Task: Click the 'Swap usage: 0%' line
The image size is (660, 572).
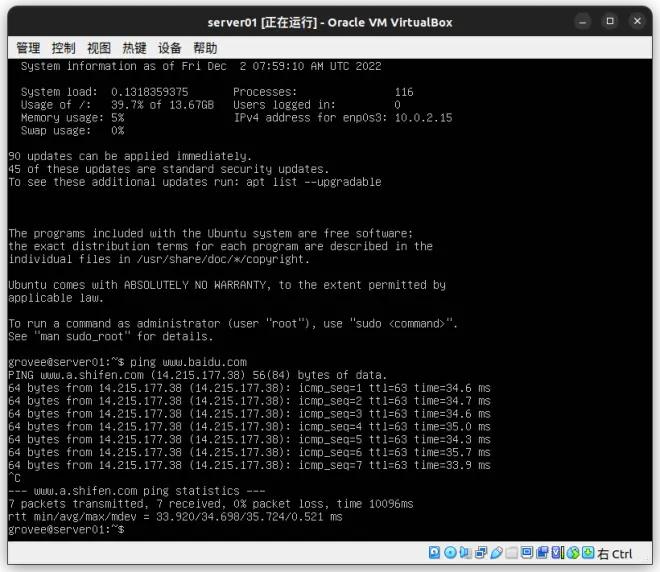Action: (x=72, y=130)
